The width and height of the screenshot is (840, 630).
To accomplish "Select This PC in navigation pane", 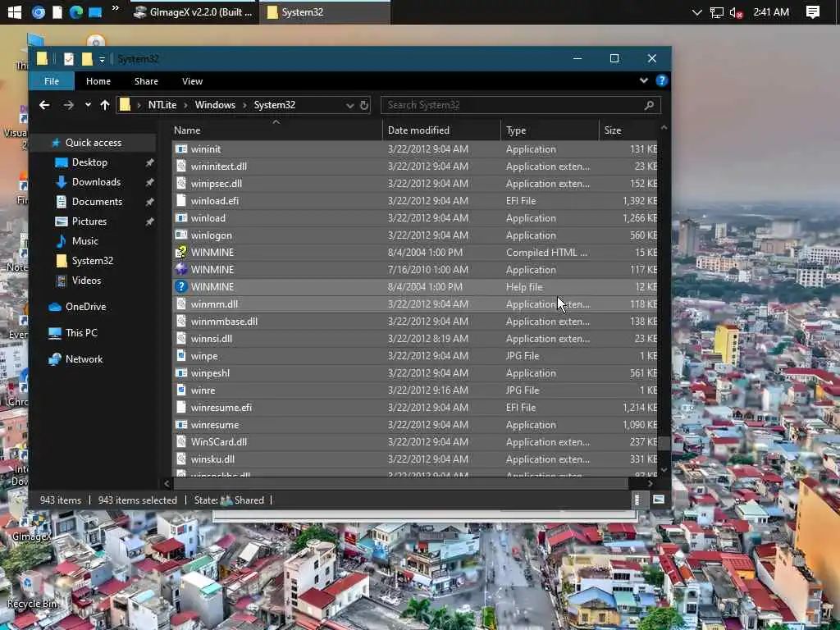I will pos(81,333).
